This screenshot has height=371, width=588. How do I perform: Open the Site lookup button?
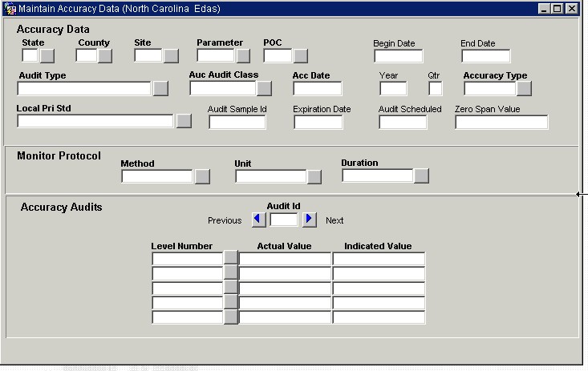click(x=171, y=56)
